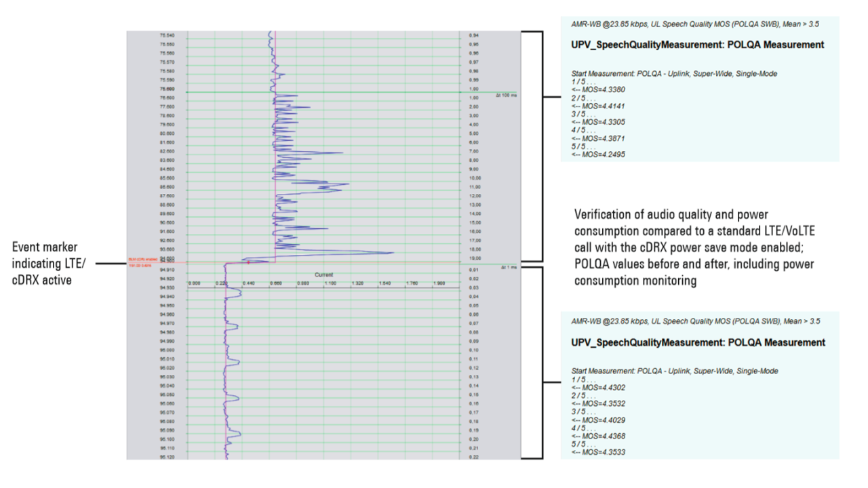Click the 95.000 time label
The width and height of the screenshot is (868, 488).
pyautogui.click(x=167, y=350)
